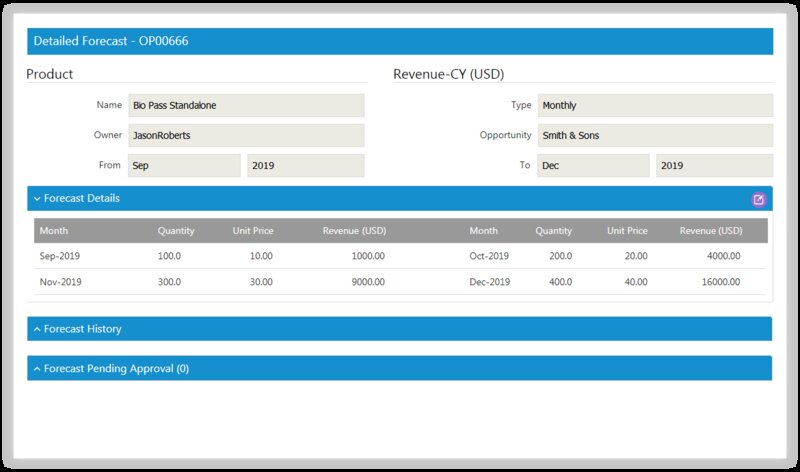Screen dimensions: 800x472
Task: Click the To year field next to Dec
Action: point(714,165)
